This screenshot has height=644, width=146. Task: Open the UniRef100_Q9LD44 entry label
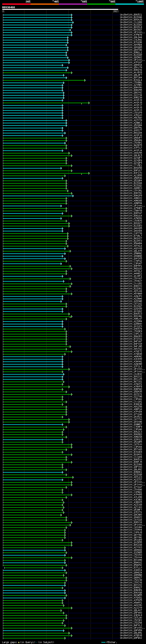click(x=131, y=37)
